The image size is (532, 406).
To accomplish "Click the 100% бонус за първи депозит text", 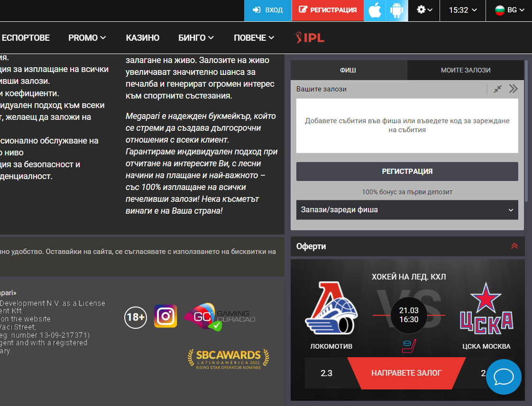I will pyautogui.click(x=407, y=192).
